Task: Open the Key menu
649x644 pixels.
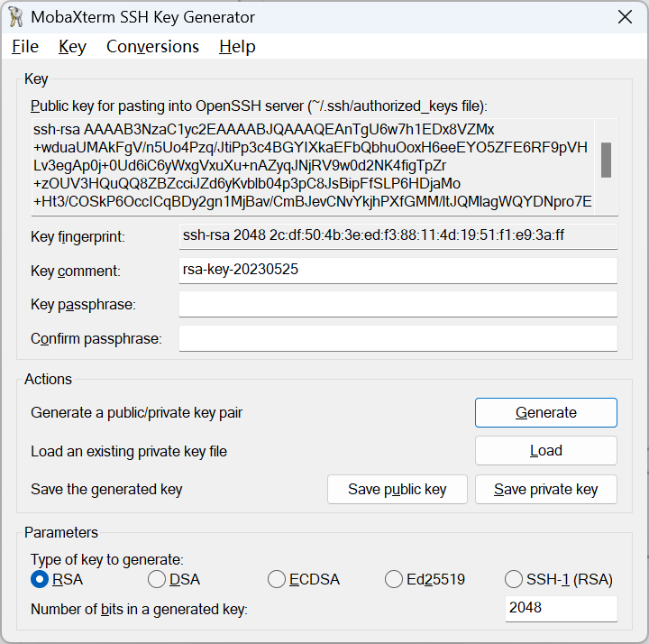Action: click(72, 47)
